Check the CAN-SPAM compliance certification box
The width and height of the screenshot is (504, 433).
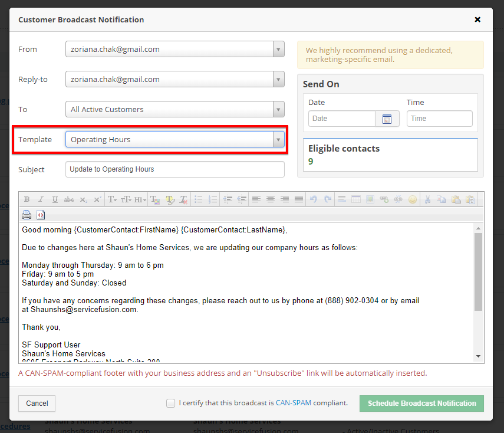click(x=170, y=404)
